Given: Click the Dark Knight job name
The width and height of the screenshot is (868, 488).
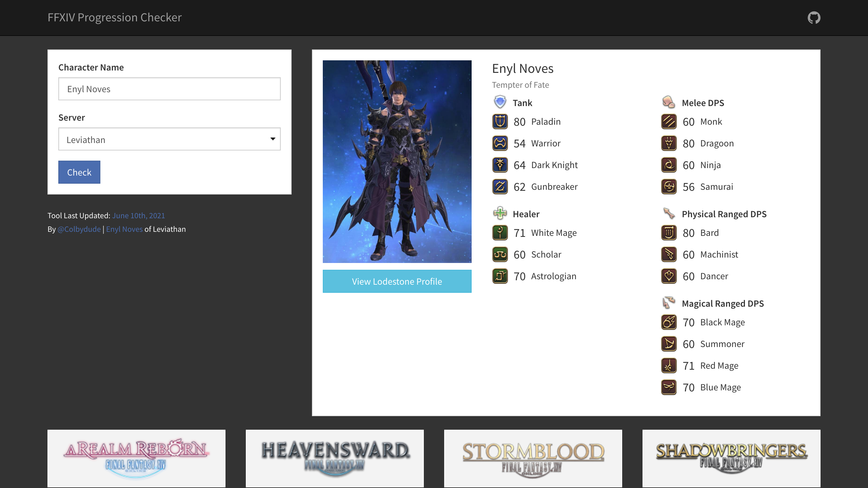Looking at the screenshot, I should (554, 165).
